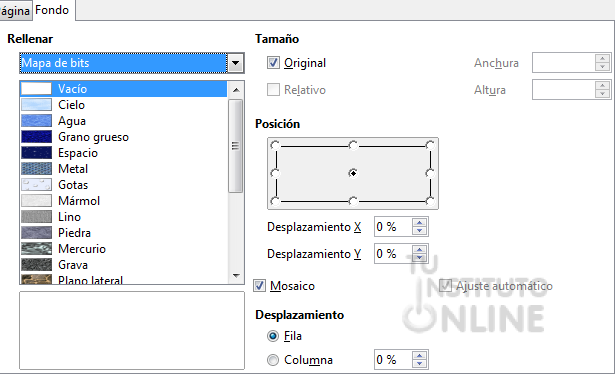Pick the Grano grueso bitmap
The width and height of the screenshot is (615, 375).
[123, 137]
